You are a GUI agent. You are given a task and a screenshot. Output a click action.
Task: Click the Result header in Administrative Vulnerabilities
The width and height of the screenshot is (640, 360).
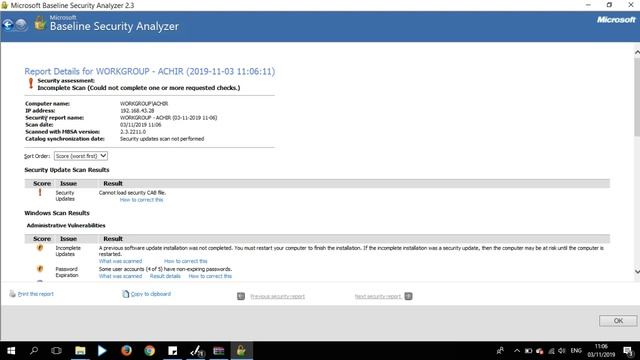(x=113, y=238)
